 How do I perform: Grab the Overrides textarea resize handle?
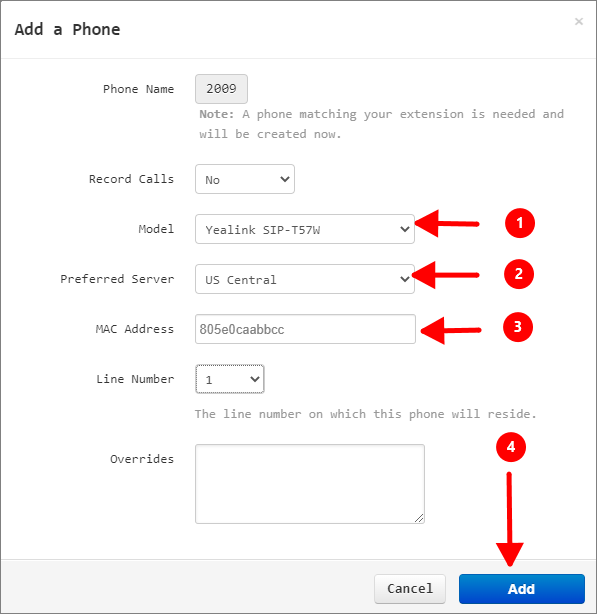[419, 518]
